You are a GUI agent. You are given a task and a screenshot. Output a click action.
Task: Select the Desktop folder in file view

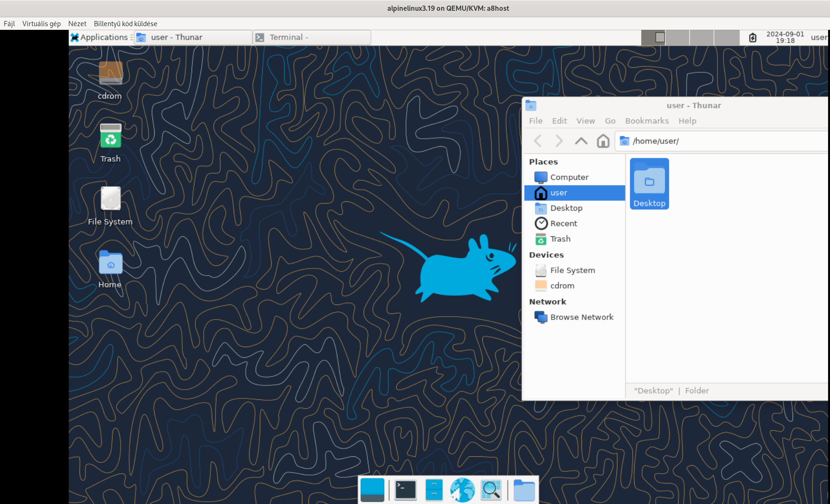[649, 184]
